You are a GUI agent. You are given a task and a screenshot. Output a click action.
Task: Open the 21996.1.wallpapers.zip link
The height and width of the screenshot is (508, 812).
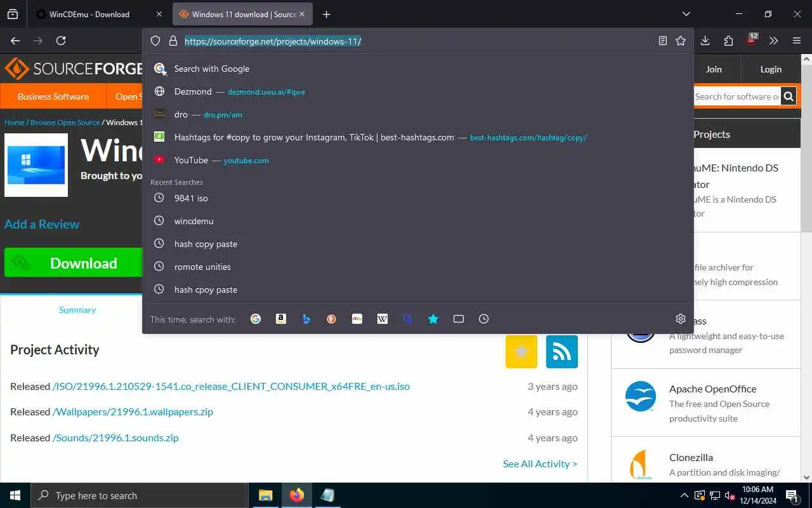133,411
